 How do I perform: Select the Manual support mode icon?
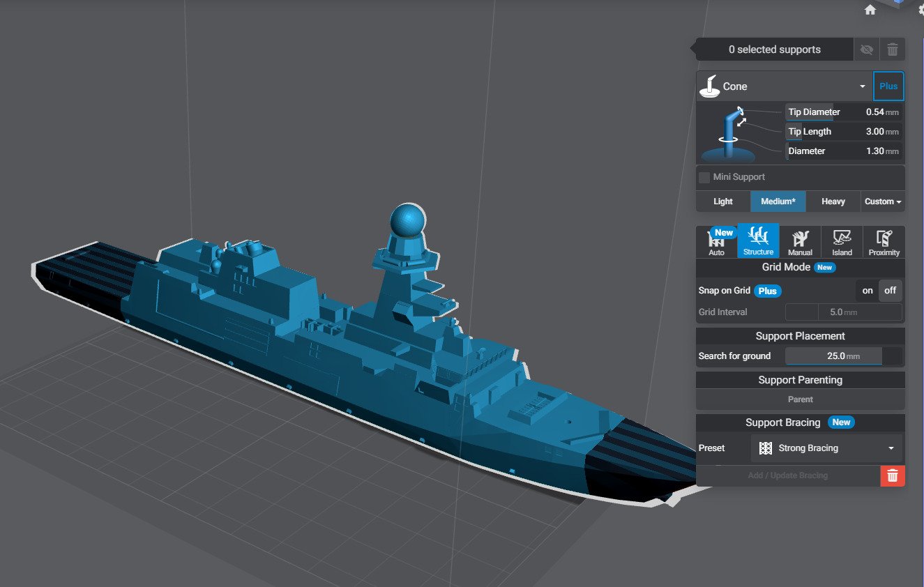click(x=800, y=242)
